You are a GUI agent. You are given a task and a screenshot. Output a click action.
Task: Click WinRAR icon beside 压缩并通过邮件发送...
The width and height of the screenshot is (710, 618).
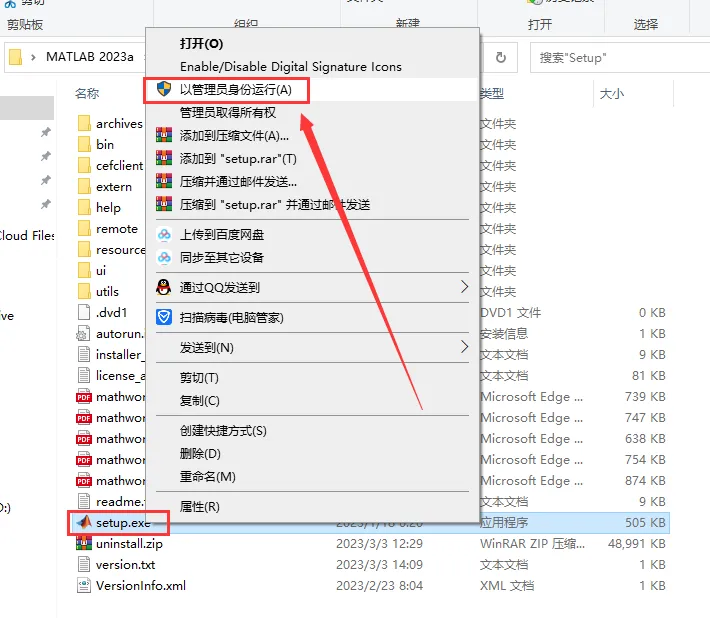(164, 181)
